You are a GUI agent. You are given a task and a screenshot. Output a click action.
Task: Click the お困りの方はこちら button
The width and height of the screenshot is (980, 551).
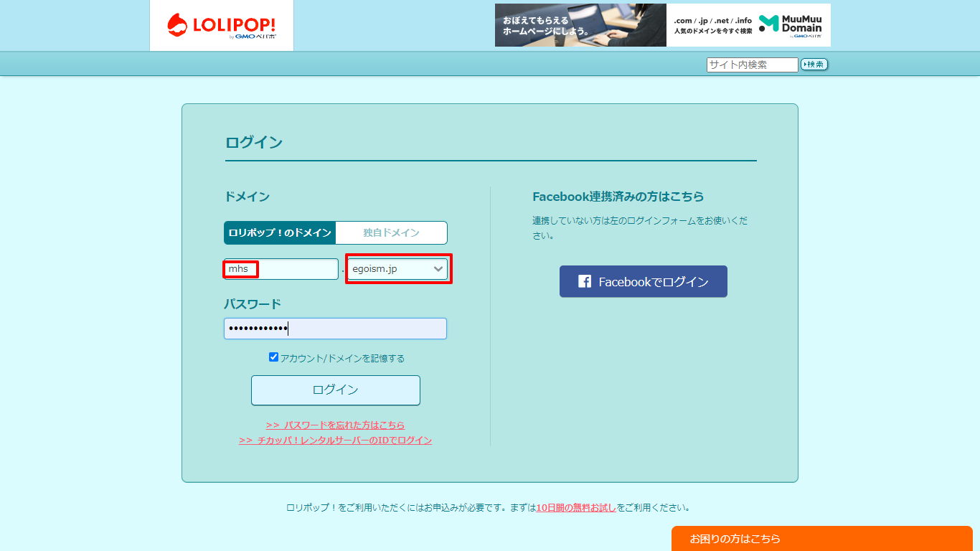pos(822,539)
